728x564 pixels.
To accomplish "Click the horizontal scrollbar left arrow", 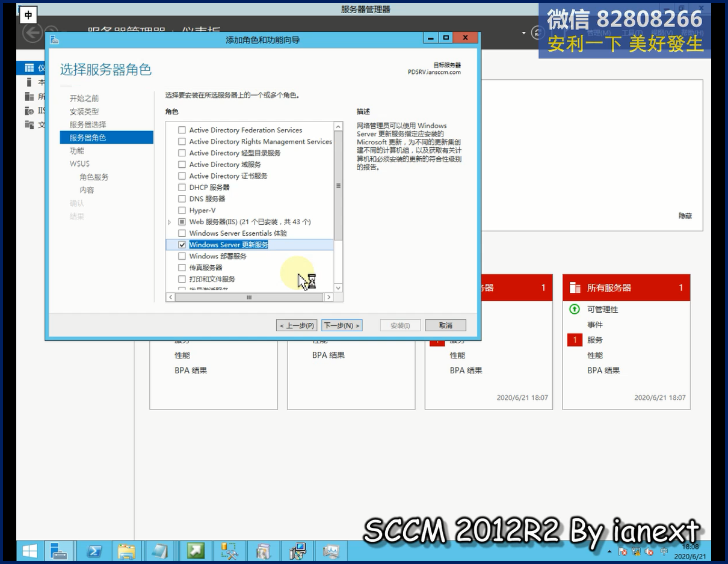I will pyautogui.click(x=171, y=297).
